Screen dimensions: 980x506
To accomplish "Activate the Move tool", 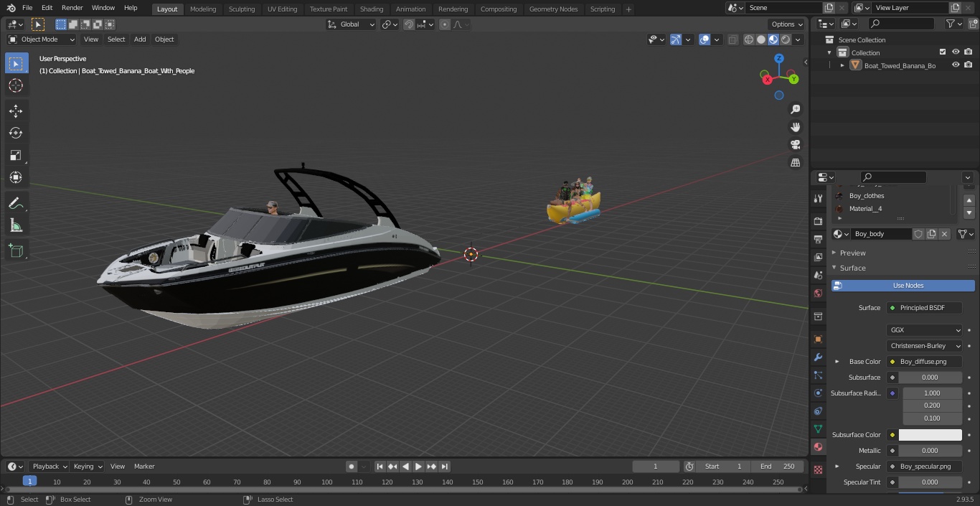I will pos(16,111).
